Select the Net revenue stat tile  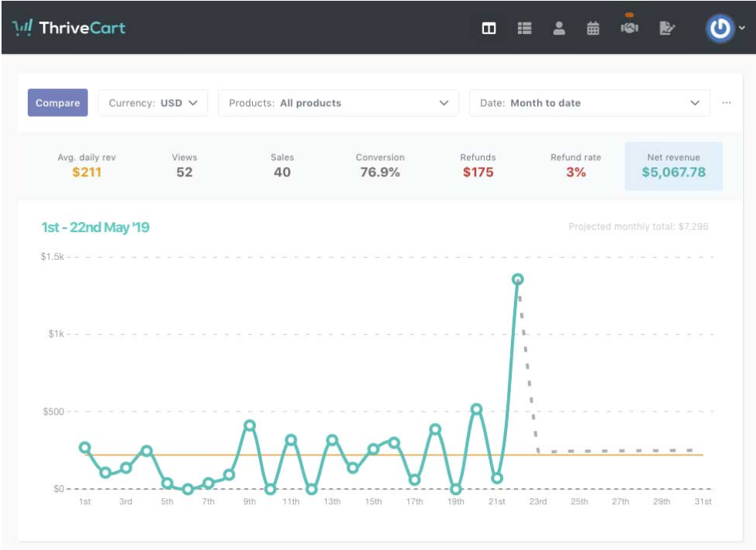pos(673,166)
